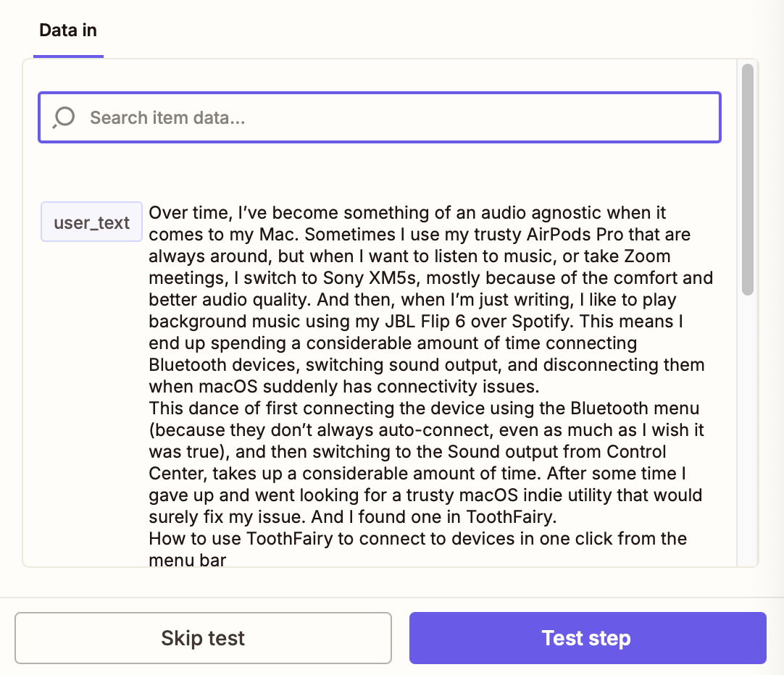
Task: Click line starting 'This dance of first connecting'
Action: tap(424, 408)
